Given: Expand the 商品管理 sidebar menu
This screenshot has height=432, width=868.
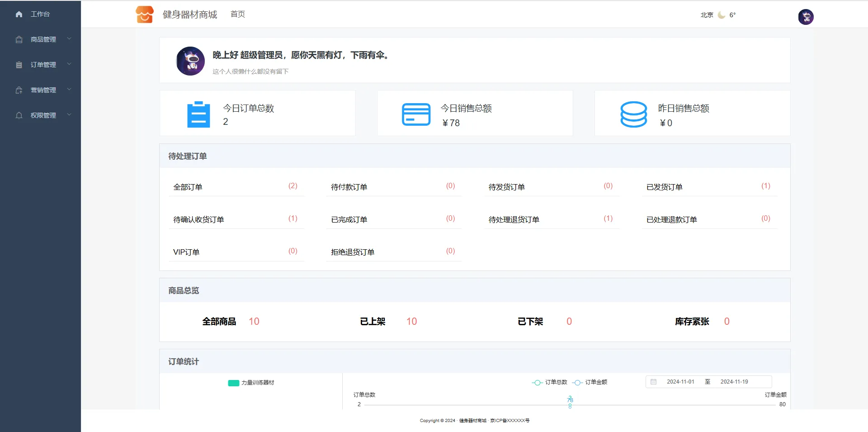Looking at the screenshot, I should 43,39.
